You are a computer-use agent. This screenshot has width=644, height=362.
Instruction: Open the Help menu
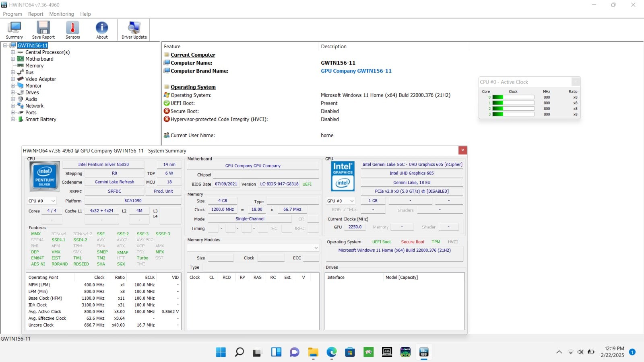point(85,14)
